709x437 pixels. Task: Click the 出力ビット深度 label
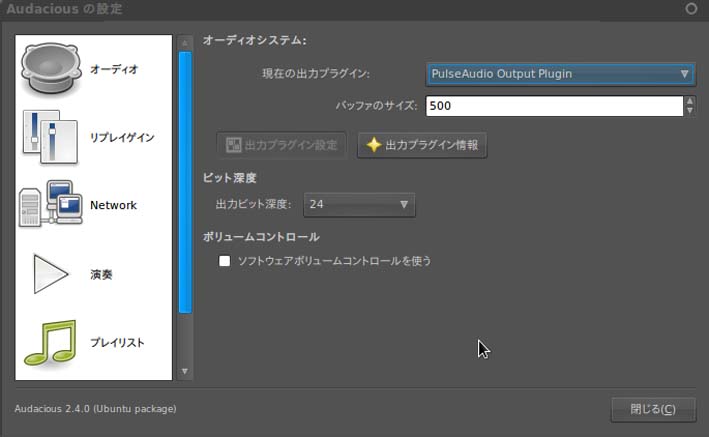point(253,204)
